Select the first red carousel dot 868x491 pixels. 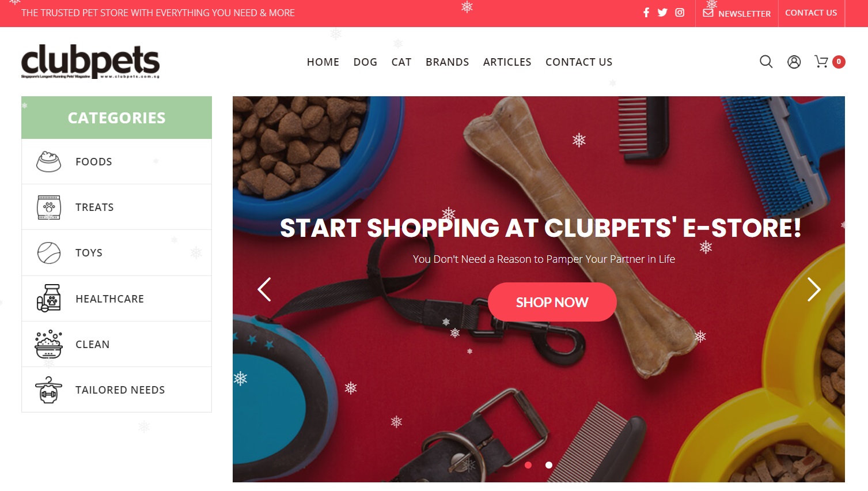coord(528,465)
